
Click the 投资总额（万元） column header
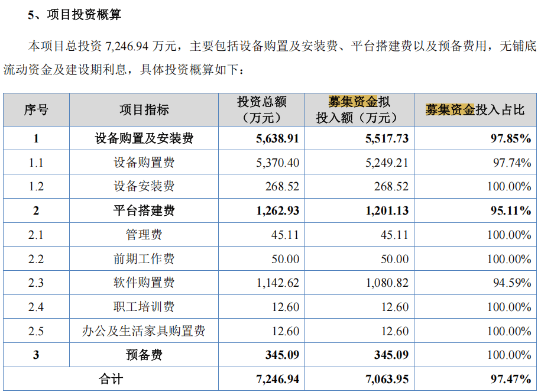click(261, 109)
